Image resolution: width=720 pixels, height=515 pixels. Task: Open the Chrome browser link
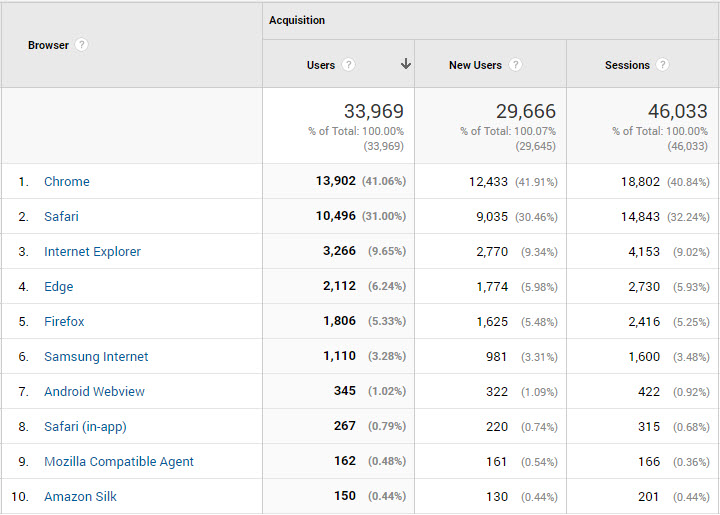pyautogui.click(x=67, y=182)
